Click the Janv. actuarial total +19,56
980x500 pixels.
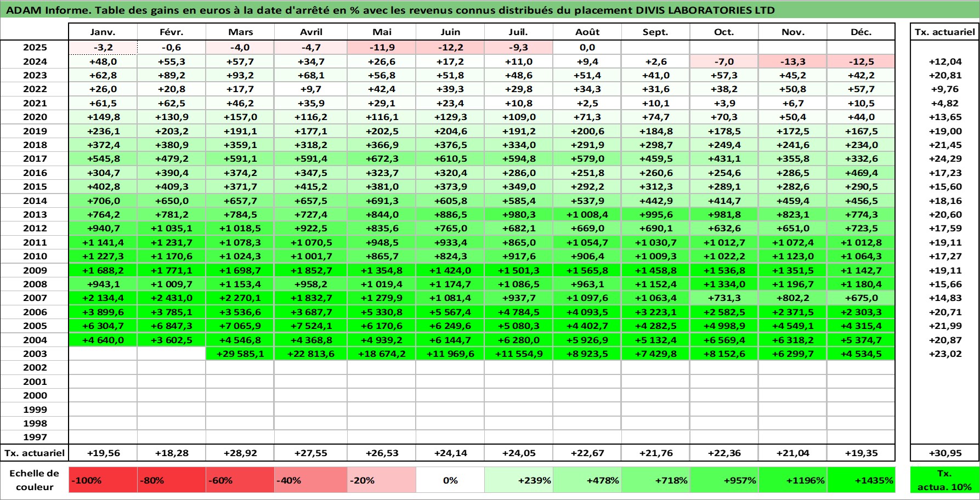click(x=103, y=453)
